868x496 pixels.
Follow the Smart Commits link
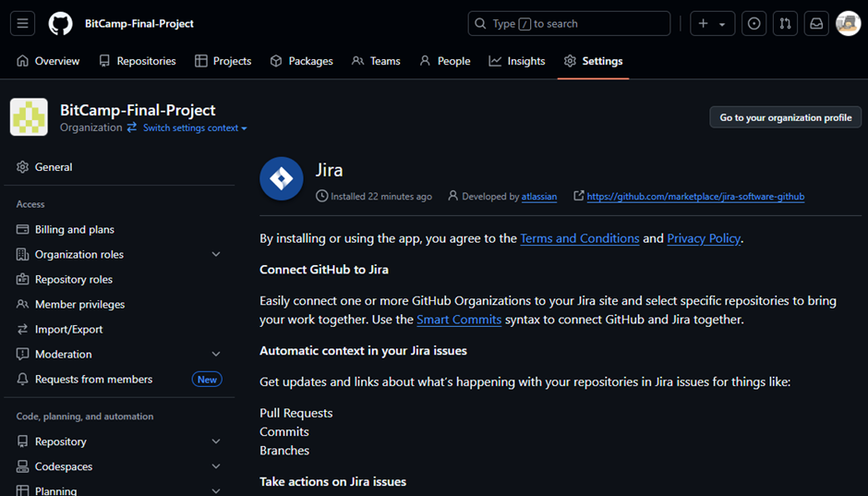(459, 320)
